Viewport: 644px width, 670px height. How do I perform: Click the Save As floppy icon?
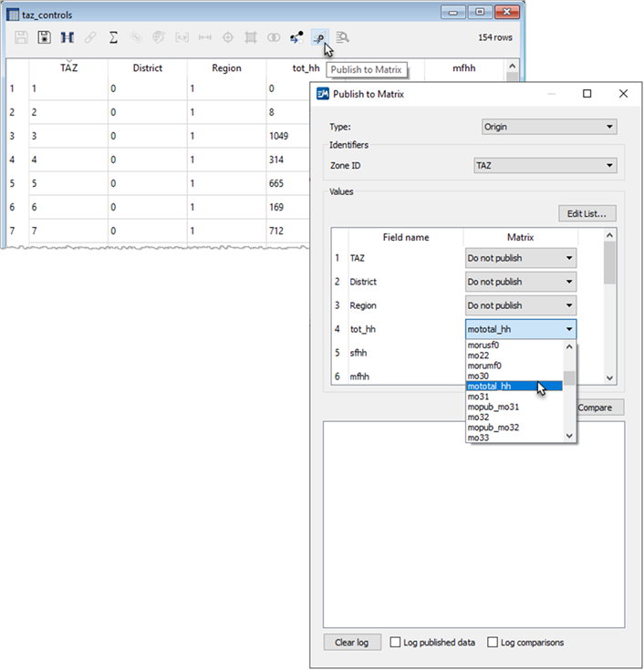[44, 37]
